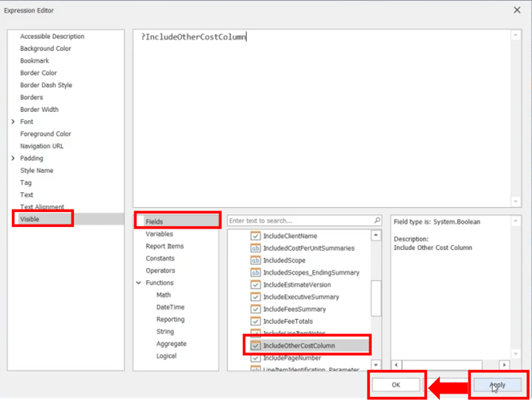The width and height of the screenshot is (532, 400).
Task: Collapse the Functions category chevron
Action: pyautogui.click(x=138, y=283)
